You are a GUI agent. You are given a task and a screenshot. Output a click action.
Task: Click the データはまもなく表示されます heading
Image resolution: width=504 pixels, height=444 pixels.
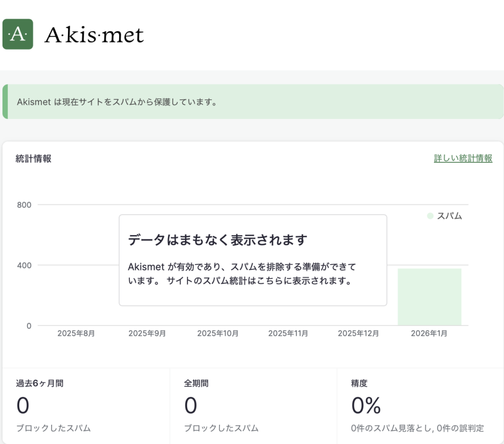pos(218,240)
